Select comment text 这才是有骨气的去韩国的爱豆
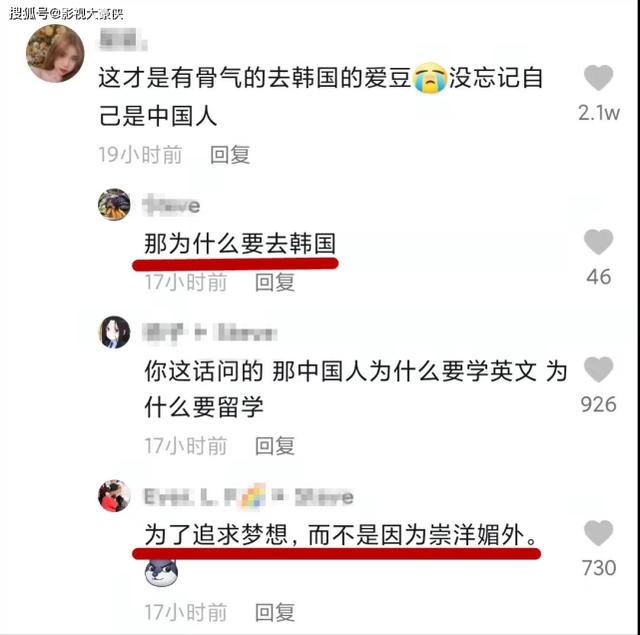 (255, 78)
